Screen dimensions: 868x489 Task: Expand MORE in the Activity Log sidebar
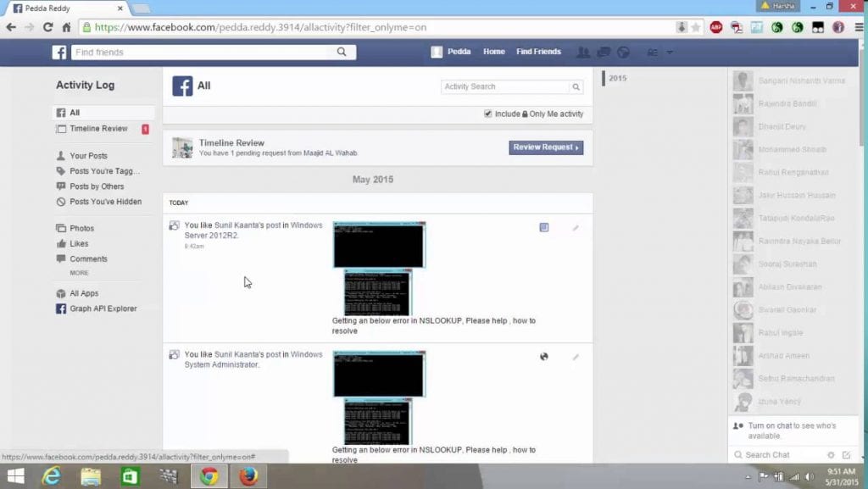point(79,273)
